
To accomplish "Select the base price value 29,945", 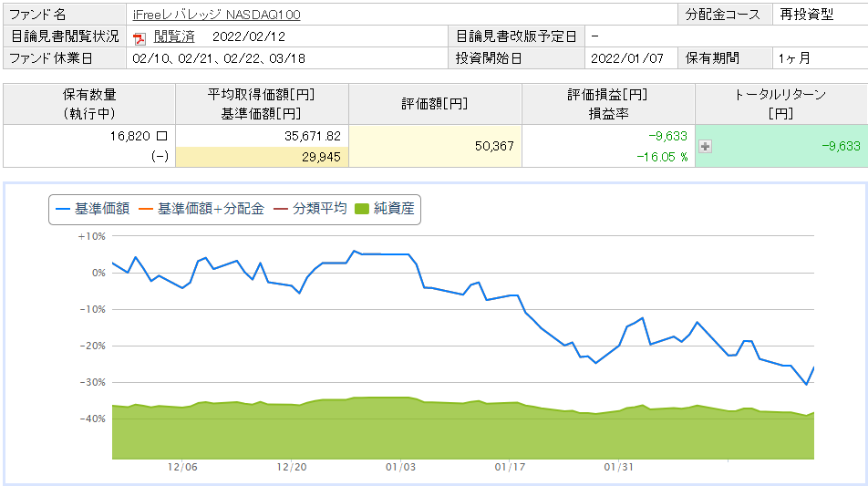I will click(x=321, y=157).
